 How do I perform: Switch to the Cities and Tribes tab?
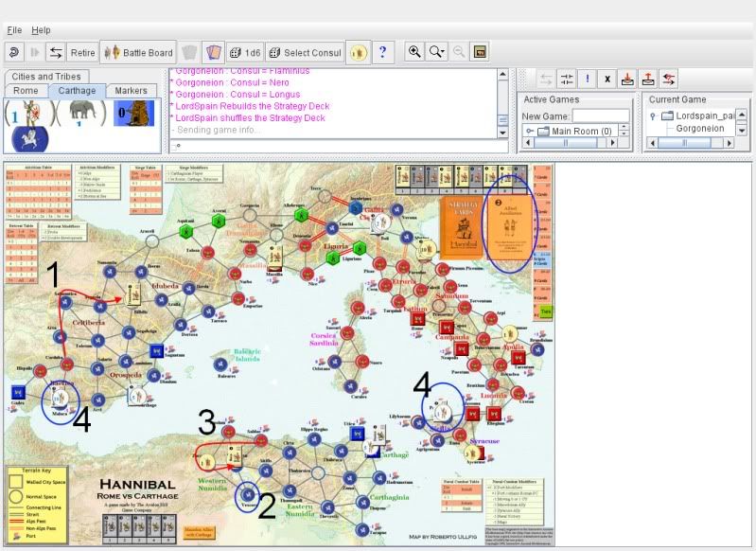46,77
